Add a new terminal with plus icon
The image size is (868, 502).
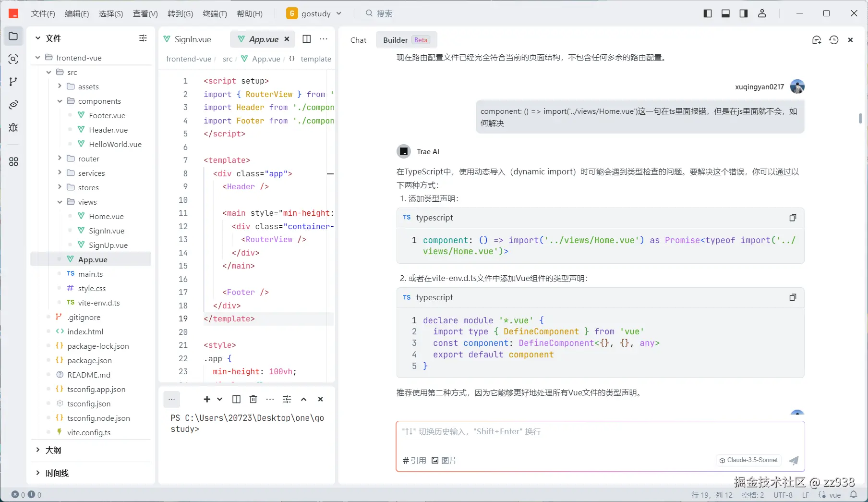click(x=207, y=399)
